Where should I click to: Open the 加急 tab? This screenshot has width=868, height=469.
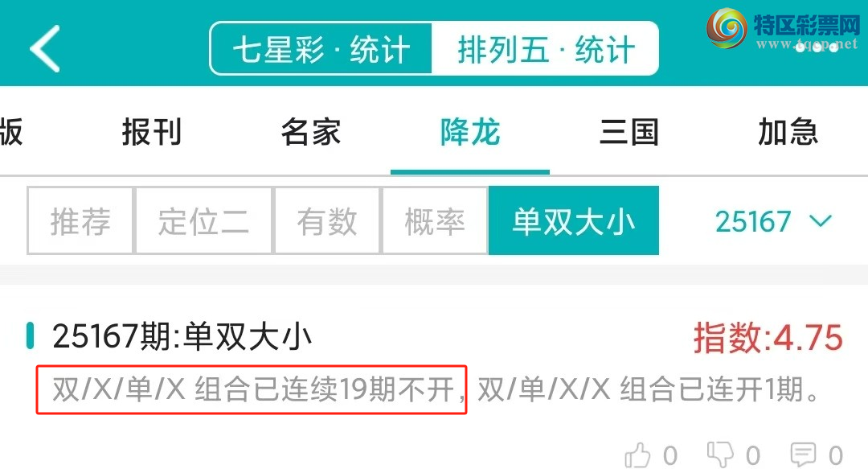[x=788, y=132]
